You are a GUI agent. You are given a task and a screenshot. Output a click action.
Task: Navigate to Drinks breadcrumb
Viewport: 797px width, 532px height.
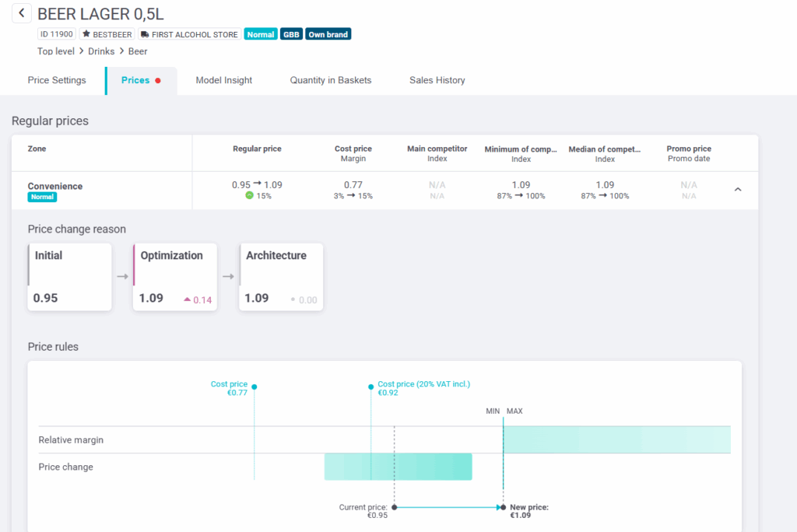pyautogui.click(x=101, y=51)
